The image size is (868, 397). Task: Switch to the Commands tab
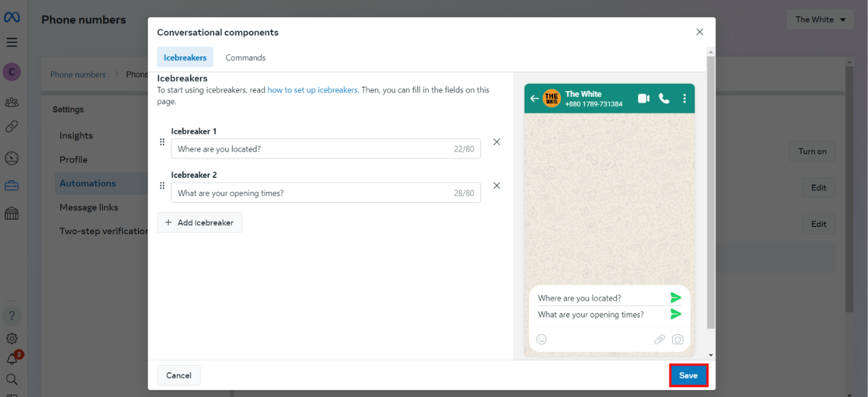[x=245, y=58]
